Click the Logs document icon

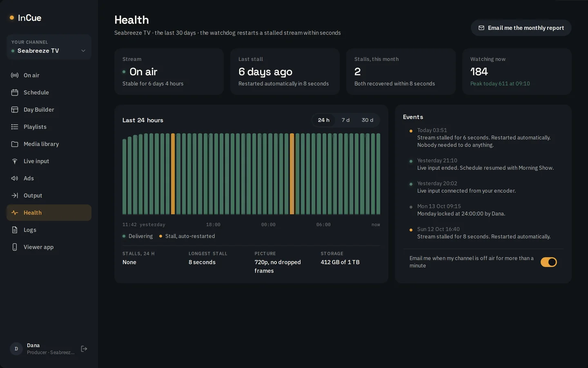tap(15, 230)
